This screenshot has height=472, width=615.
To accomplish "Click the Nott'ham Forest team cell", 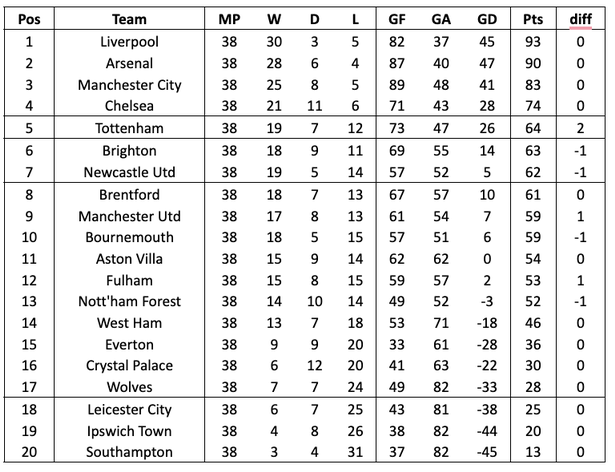I will (x=129, y=301).
